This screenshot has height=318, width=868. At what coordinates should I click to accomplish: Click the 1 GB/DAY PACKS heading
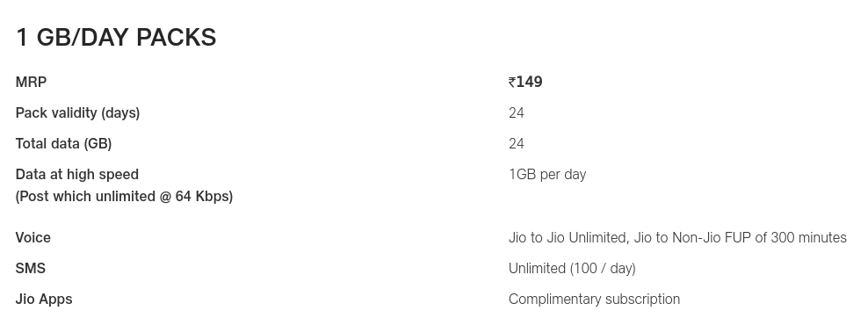pyautogui.click(x=116, y=38)
